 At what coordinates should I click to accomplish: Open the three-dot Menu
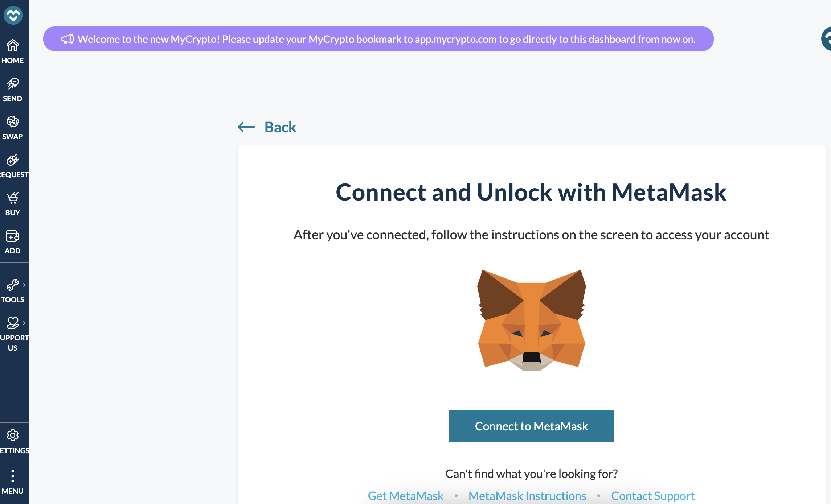point(13,476)
